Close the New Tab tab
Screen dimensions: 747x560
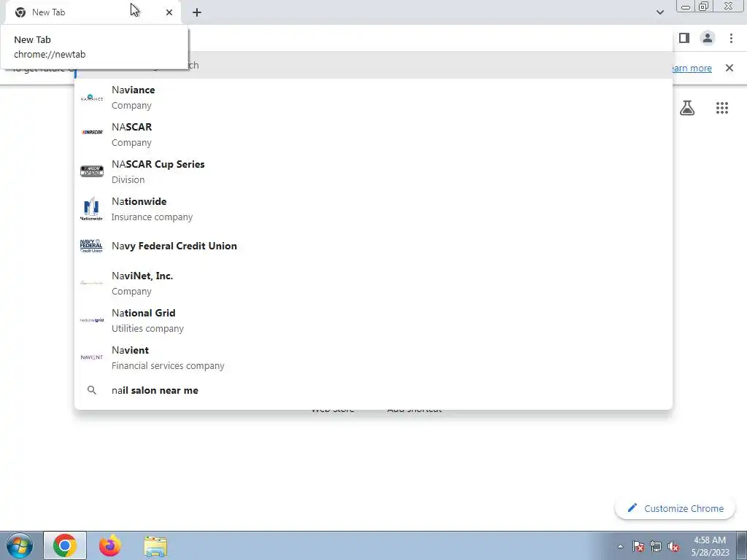pos(169,12)
